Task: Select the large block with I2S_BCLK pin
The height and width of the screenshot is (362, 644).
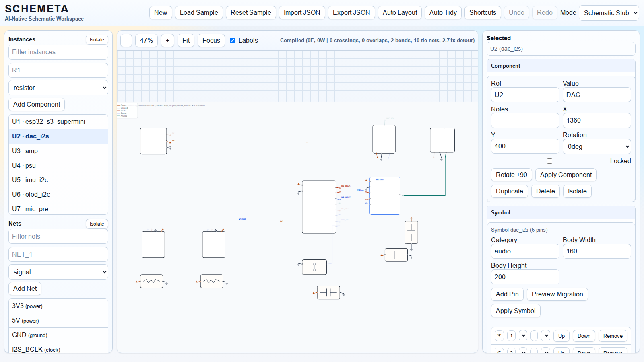Action: click(x=319, y=207)
